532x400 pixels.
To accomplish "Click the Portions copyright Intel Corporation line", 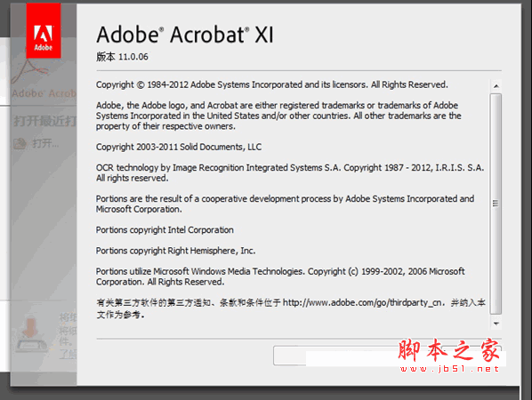I will pyautogui.click(x=165, y=230).
